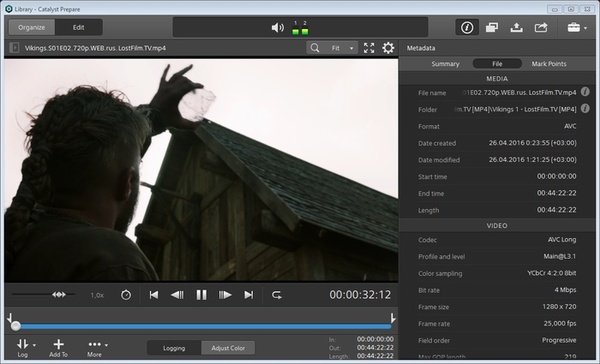Click the blue timeline progress bar

click(206, 326)
